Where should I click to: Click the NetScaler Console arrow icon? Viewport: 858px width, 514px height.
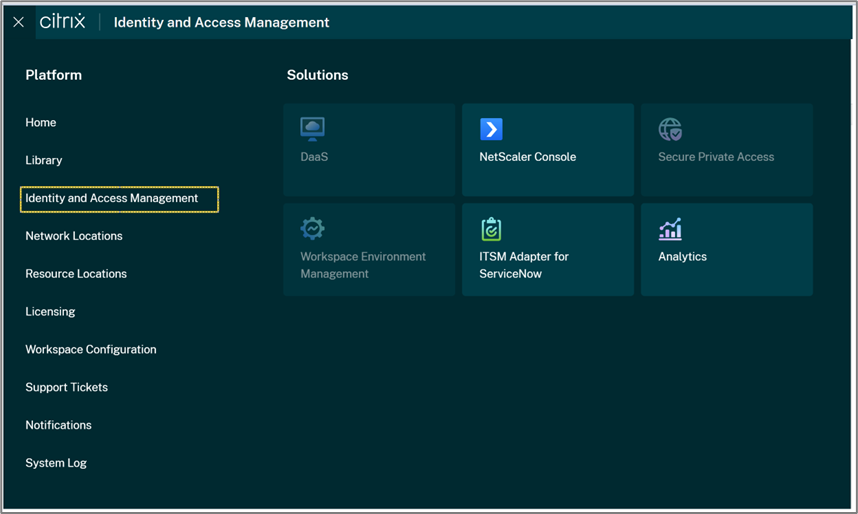pyautogui.click(x=491, y=129)
